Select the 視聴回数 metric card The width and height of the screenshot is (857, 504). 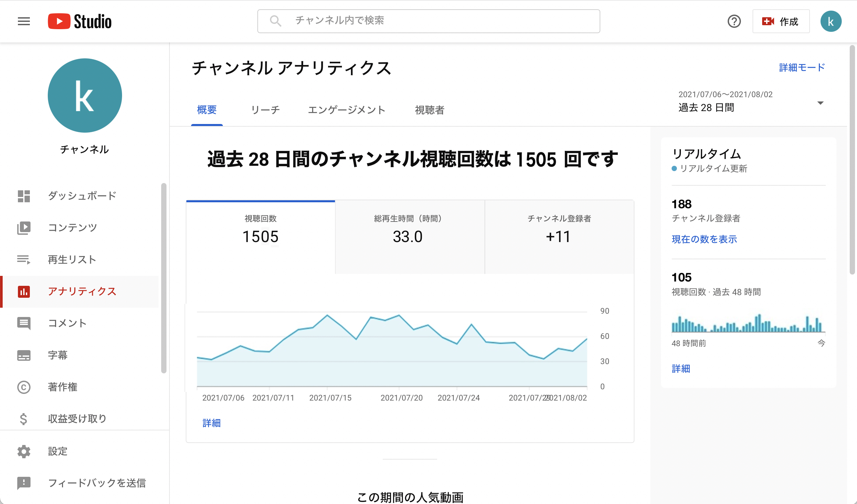260,237
